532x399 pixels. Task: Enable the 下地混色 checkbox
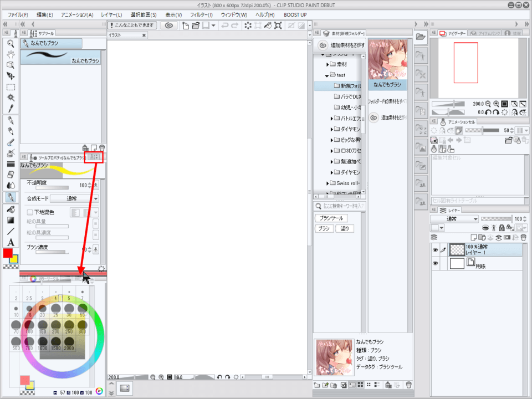[30, 212]
